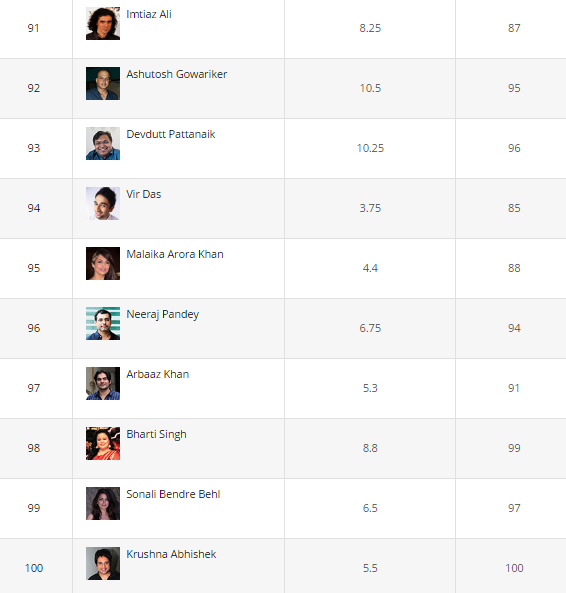Screen dimensions: 566x593
Task: Visit the Devdutt Pattanaik link
Action: pos(171,134)
